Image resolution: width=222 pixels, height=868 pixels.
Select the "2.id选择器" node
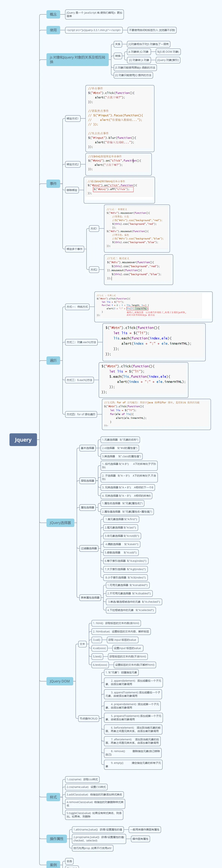(120, 448)
